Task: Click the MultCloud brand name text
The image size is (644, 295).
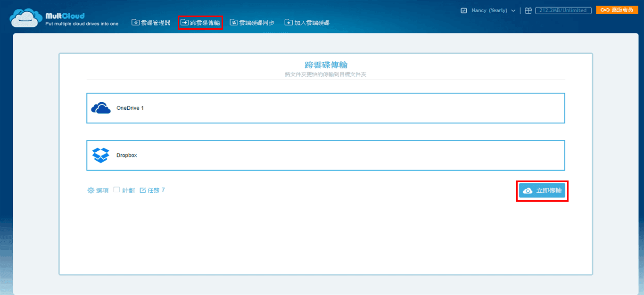Action: 65,16
